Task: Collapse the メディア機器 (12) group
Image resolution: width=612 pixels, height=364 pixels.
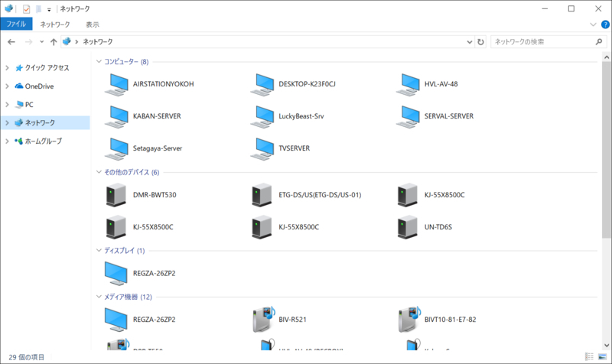Action: click(x=99, y=297)
